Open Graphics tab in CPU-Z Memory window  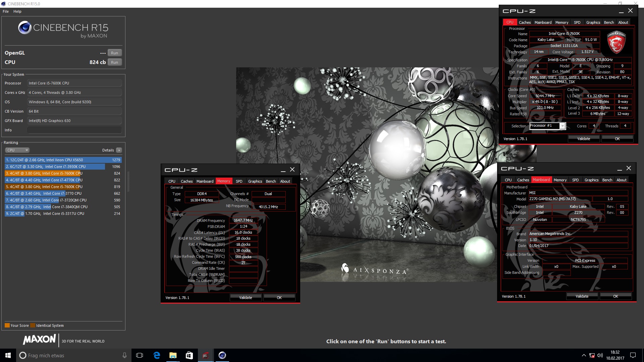click(255, 181)
